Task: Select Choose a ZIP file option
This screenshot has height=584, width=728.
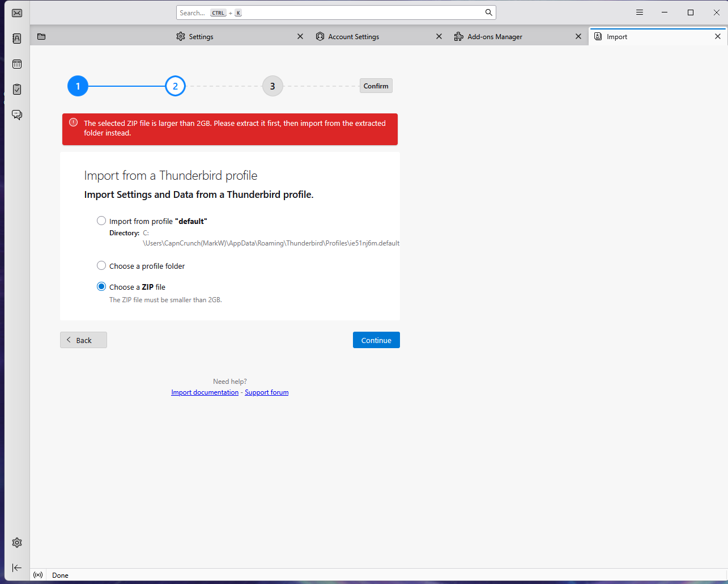Action: click(x=101, y=286)
